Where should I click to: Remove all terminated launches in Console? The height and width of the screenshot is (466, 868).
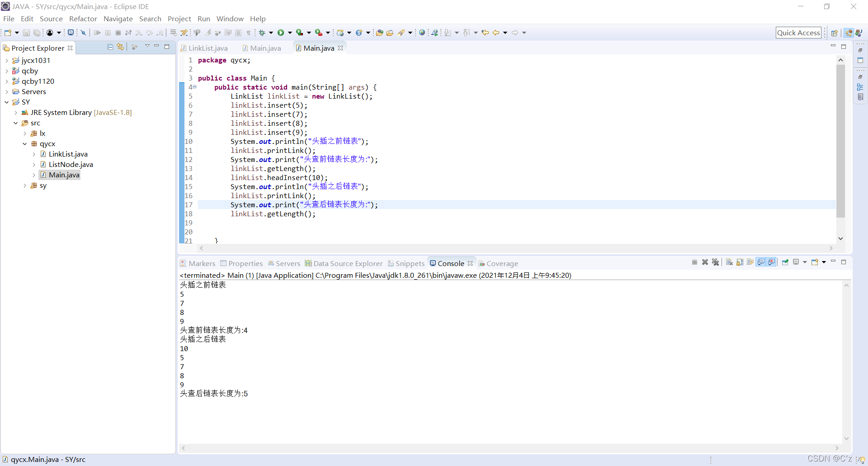715,262
